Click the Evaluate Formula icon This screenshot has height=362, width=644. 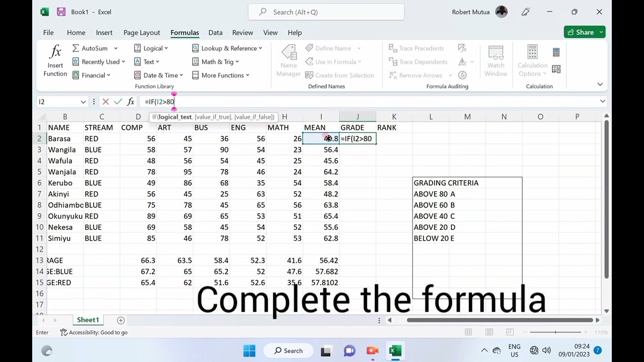tap(462, 75)
